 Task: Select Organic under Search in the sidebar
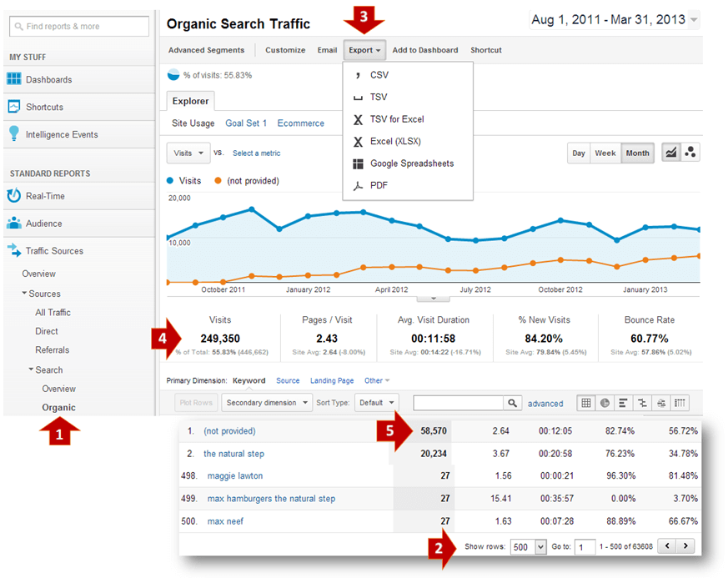coord(58,408)
